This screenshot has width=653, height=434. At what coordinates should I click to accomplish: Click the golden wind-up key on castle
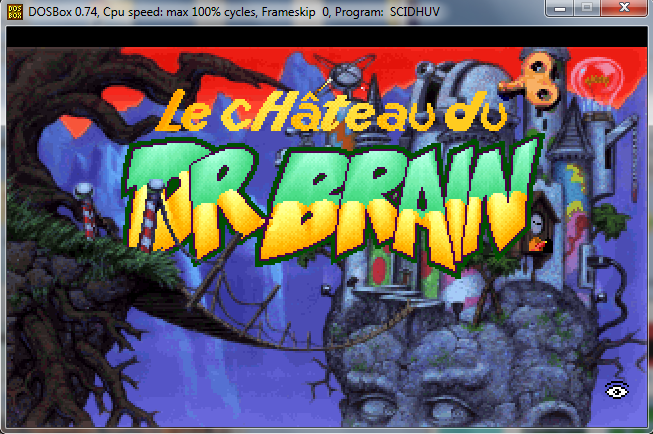click(x=529, y=81)
